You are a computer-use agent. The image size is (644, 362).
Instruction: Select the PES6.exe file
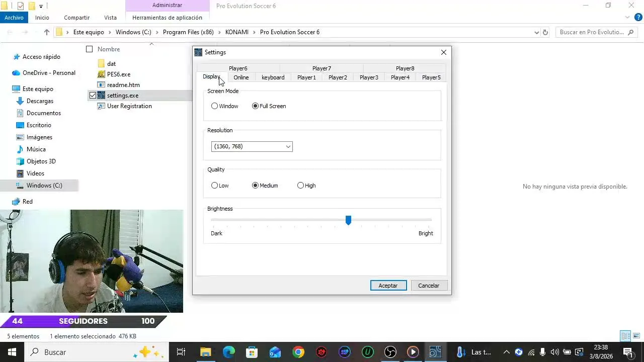tap(119, 74)
